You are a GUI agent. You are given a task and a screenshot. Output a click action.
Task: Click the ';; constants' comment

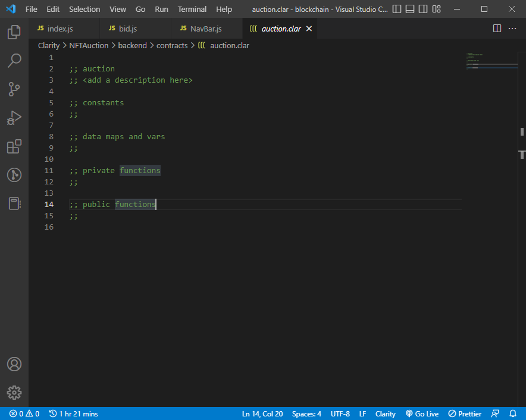96,103
